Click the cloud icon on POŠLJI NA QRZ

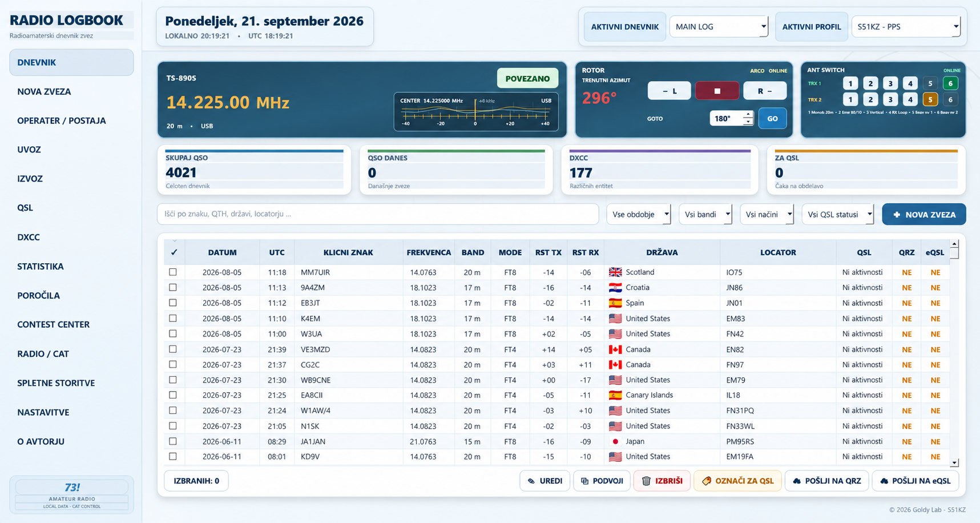(797, 481)
